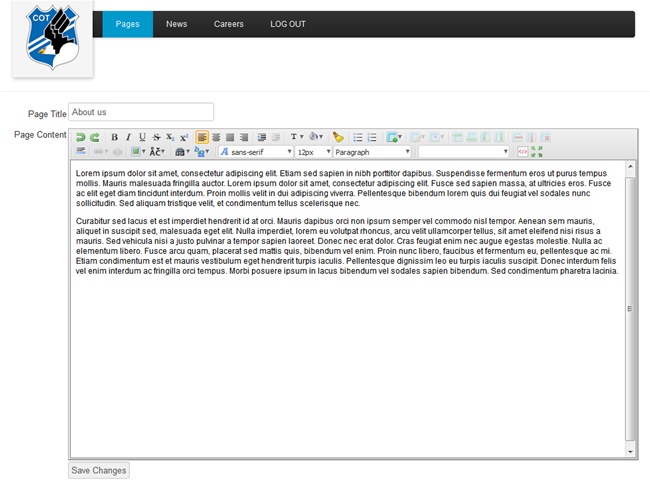Open the Pages tab
The width and height of the screenshot is (650, 497).
[x=128, y=24]
